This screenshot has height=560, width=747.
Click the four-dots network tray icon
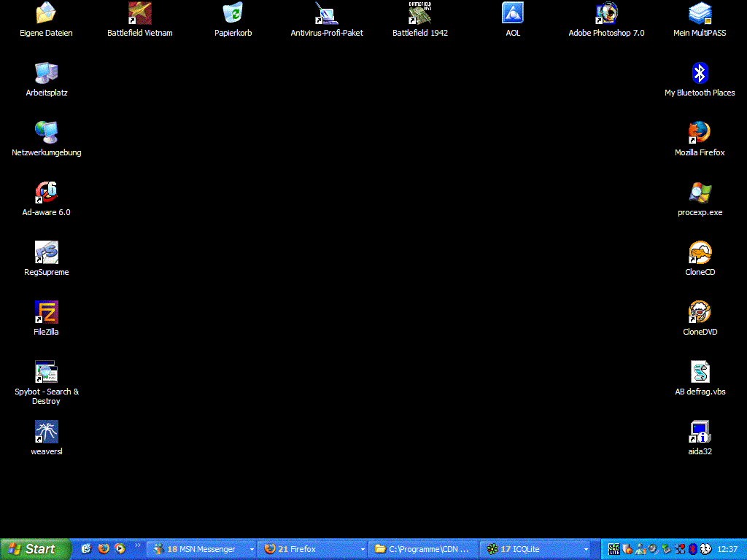pos(680,549)
